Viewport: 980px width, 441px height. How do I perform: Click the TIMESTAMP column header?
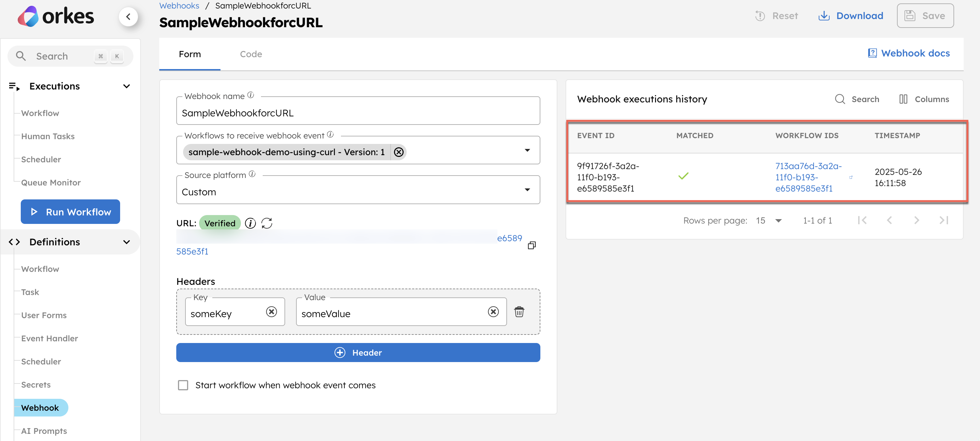click(x=897, y=136)
